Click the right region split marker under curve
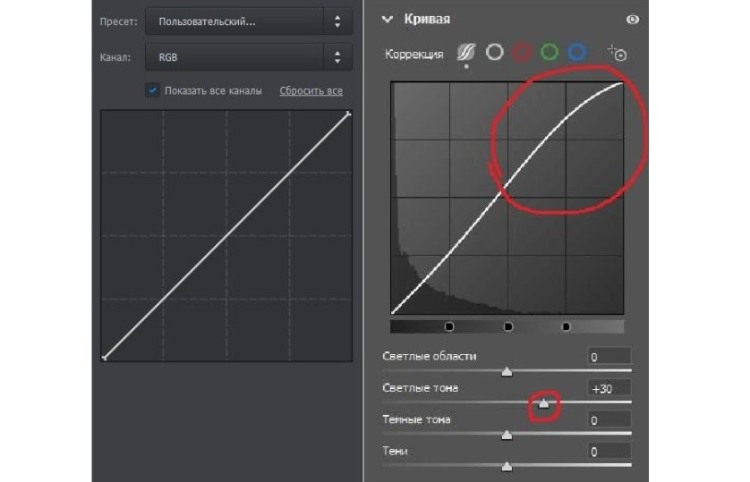 pos(566,327)
